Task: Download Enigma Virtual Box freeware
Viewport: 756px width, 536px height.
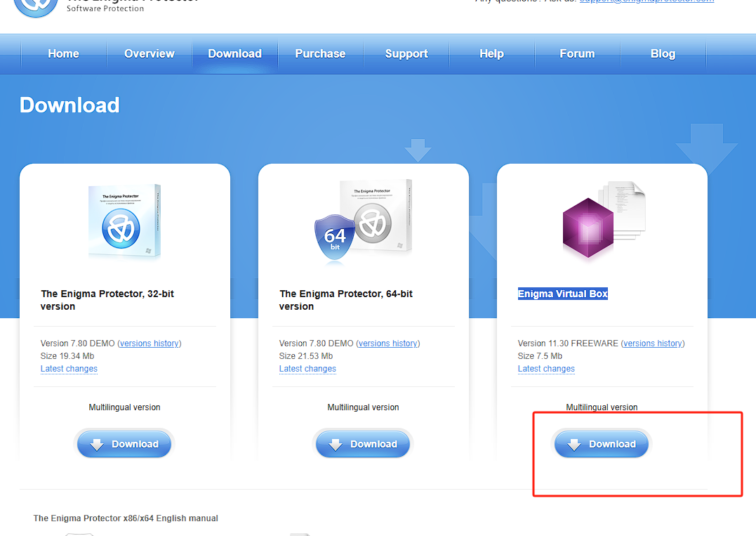Action: [602, 444]
